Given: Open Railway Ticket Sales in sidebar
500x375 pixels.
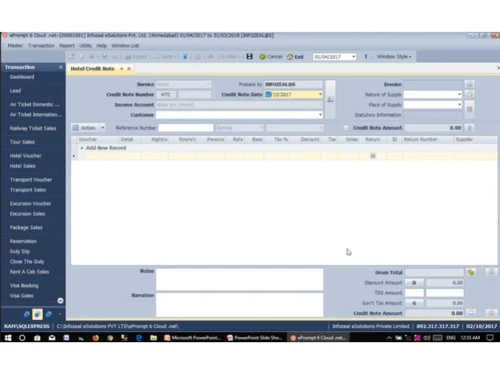Looking at the screenshot, I should (x=33, y=128).
